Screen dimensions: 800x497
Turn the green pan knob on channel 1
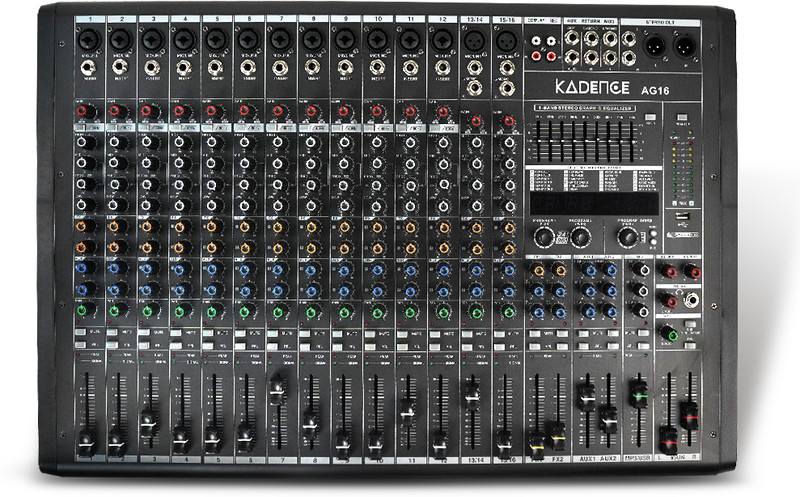tap(84, 309)
